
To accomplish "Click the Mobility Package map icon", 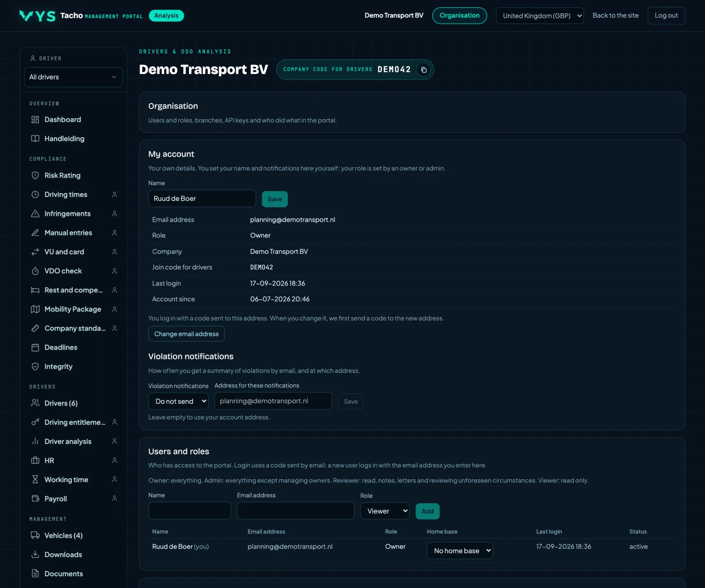I will pyautogui.click(x=35, y=309).
